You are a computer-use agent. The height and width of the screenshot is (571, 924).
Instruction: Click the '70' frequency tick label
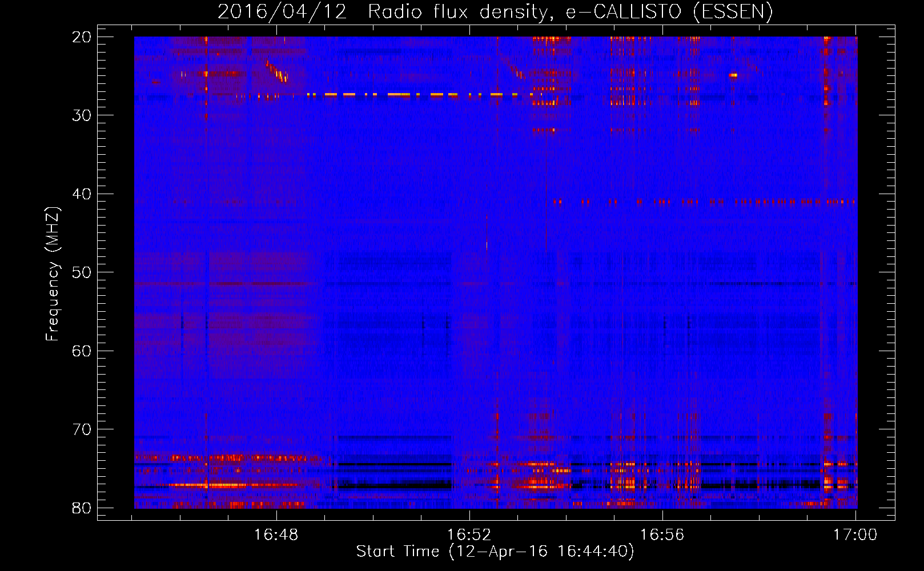pos(82,429)
